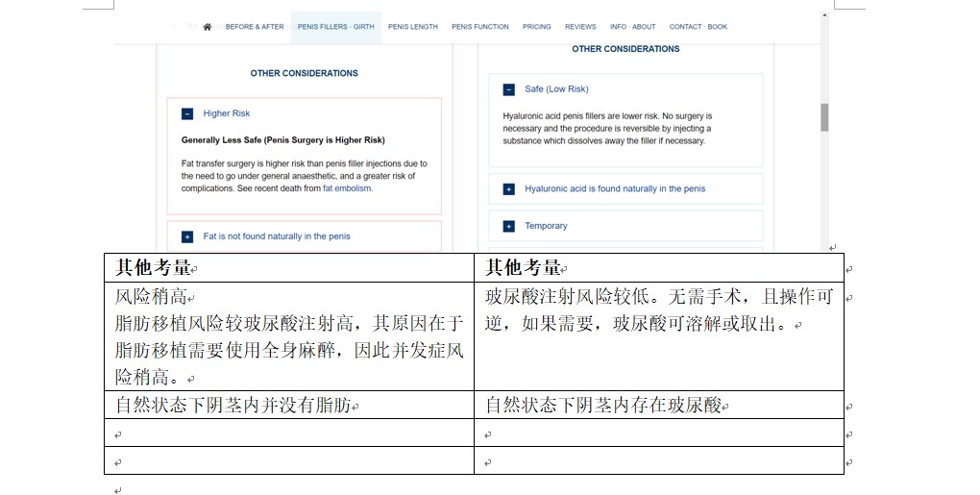
Task: Click the Safe (Low Risk) heading text
Action: (x=556, y=88)
